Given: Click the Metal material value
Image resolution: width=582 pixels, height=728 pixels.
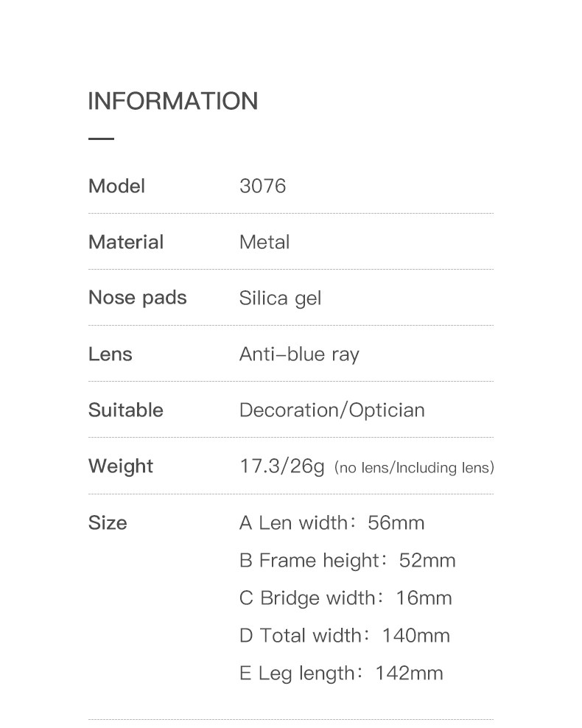Looking at the screenshot, I should [264, 242].
